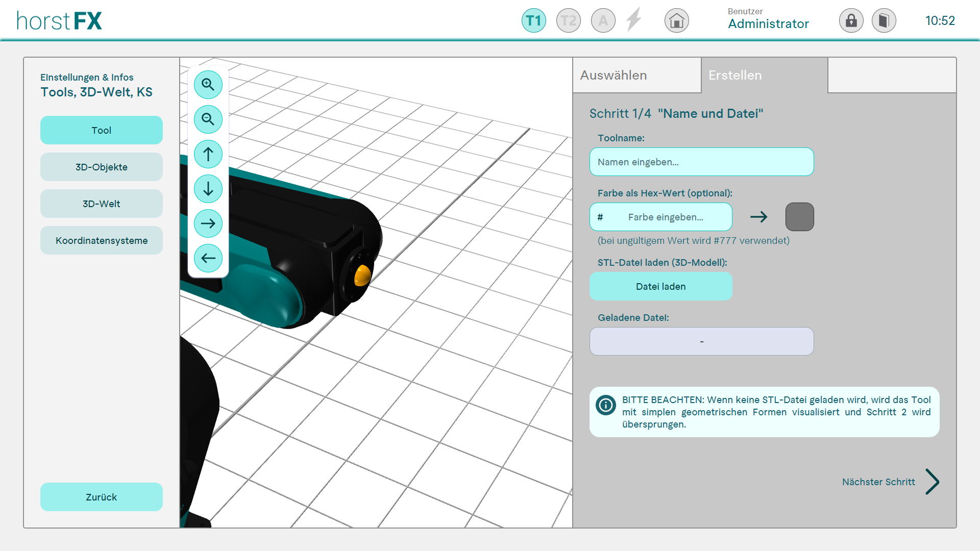Pan 3D view left with arrow
This screenshot has height=551, width=980.
click(208, 258)
